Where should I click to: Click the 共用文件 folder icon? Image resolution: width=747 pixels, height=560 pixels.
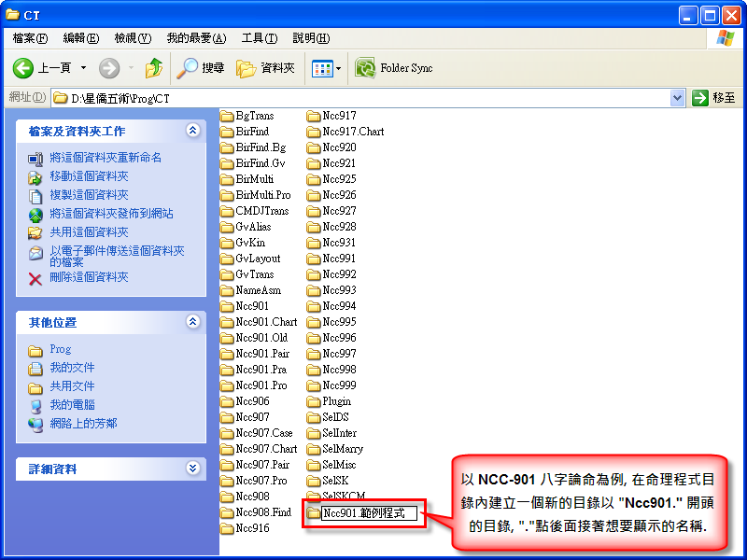tap(35, 387)
